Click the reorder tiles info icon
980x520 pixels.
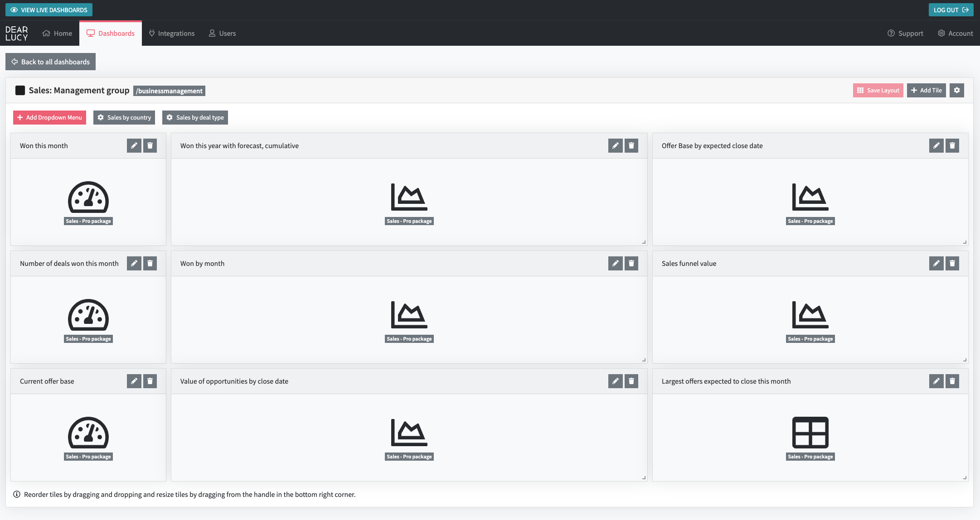coord(17,494)
